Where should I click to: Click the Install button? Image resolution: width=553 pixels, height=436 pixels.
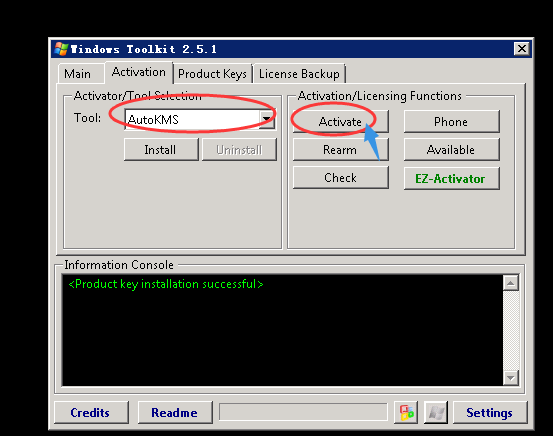[x=161, y=150]
